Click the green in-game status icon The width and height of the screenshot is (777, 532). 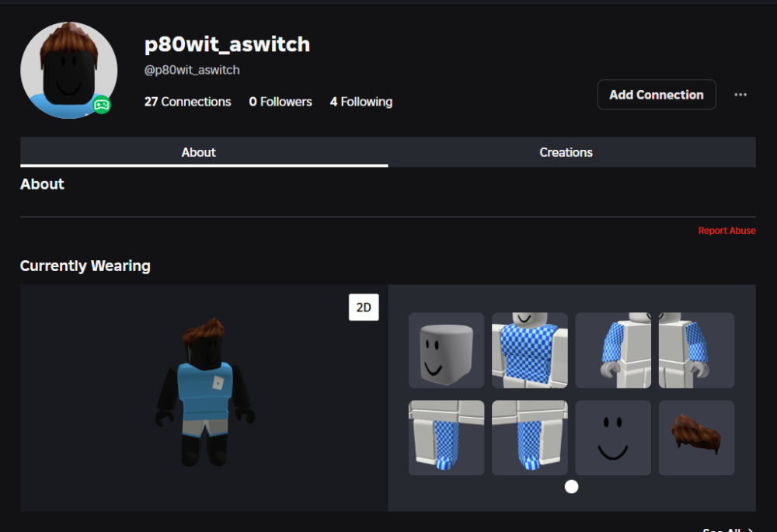point(102,105)
